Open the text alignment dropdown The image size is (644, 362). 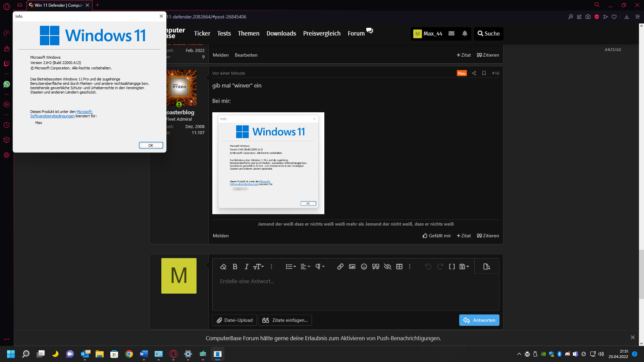(x=305, y=266)
